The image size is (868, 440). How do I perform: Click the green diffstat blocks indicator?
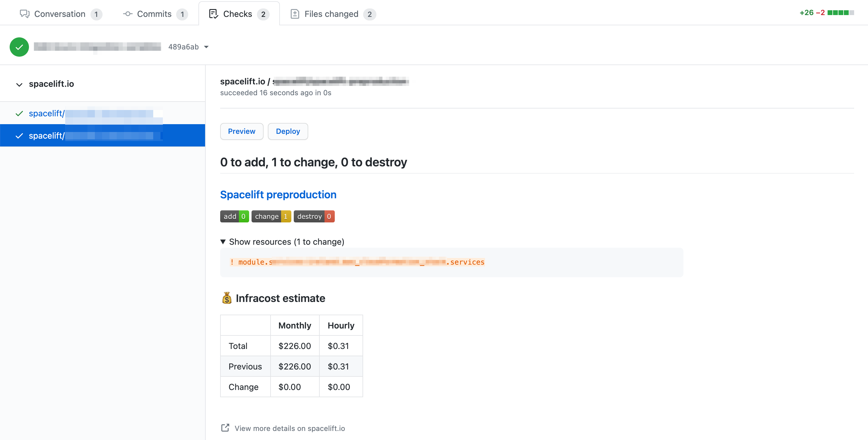click(840, 13)
